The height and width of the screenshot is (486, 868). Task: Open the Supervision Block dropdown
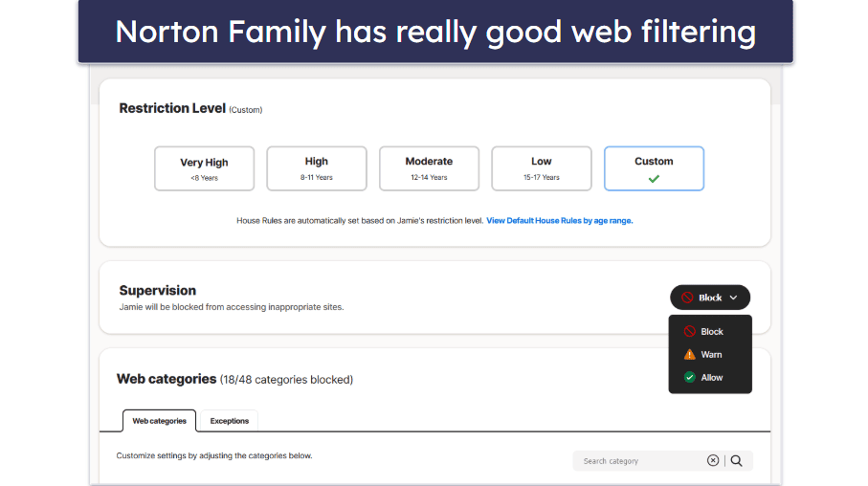[x=710, y=298]
